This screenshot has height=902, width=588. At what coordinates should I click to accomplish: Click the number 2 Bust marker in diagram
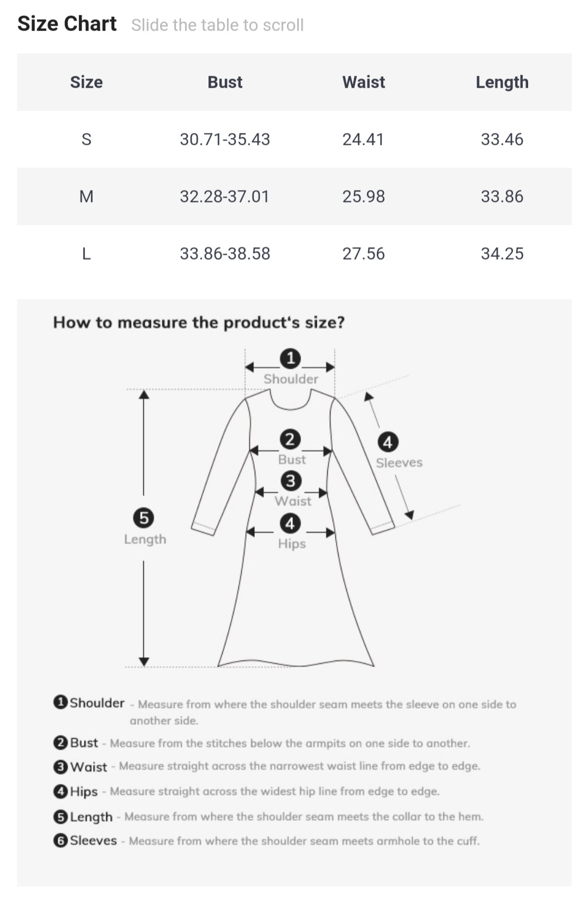(x=290, y=439)
